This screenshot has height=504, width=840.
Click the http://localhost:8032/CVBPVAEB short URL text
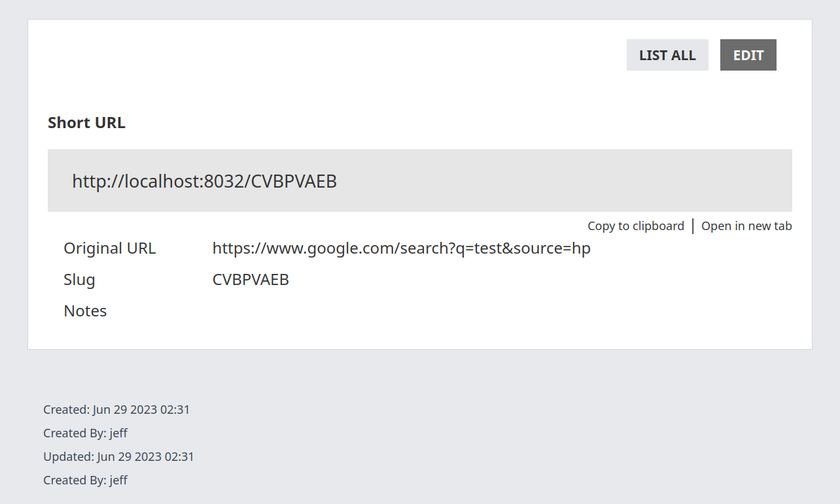204,181
